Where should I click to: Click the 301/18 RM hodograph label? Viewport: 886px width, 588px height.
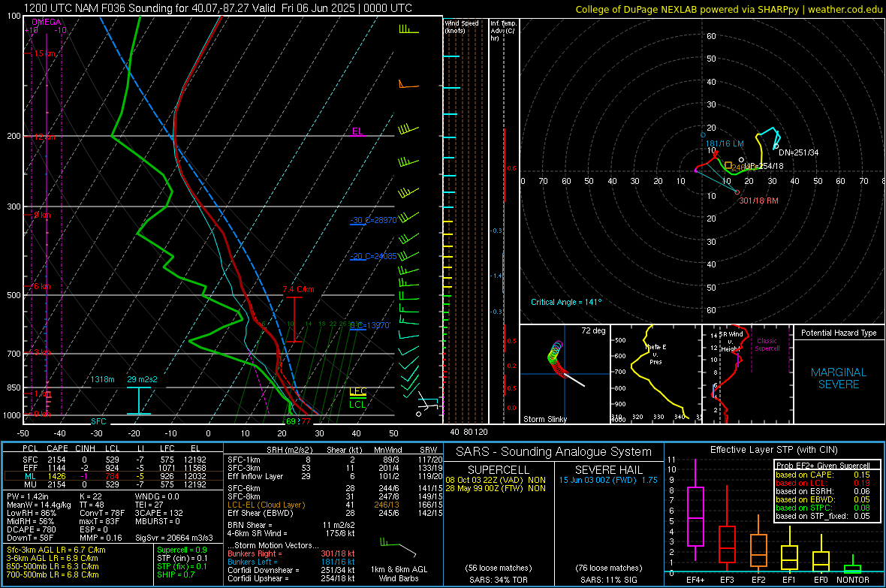(x=759, y=201)
